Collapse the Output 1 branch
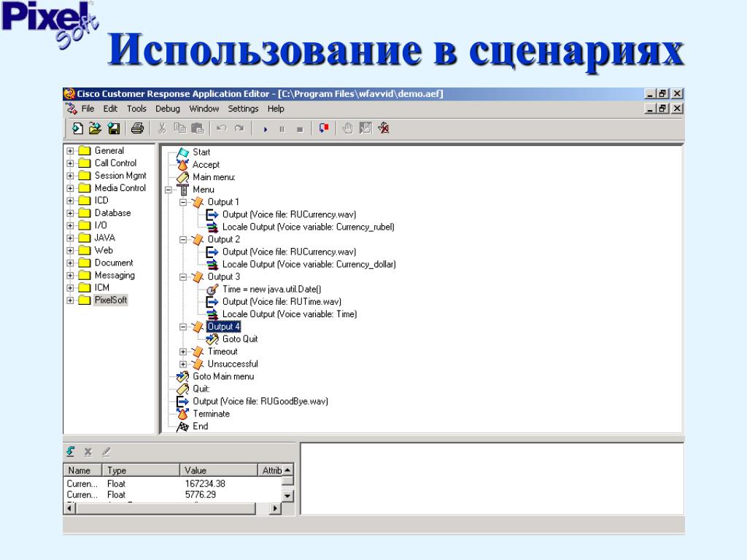 183,203
